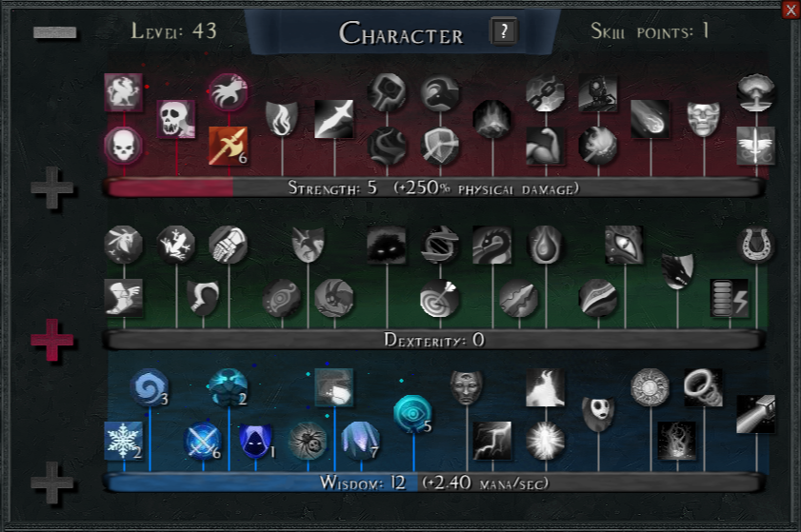
Task: Click the lightning bolt storm skill
Action: point(492,440)
